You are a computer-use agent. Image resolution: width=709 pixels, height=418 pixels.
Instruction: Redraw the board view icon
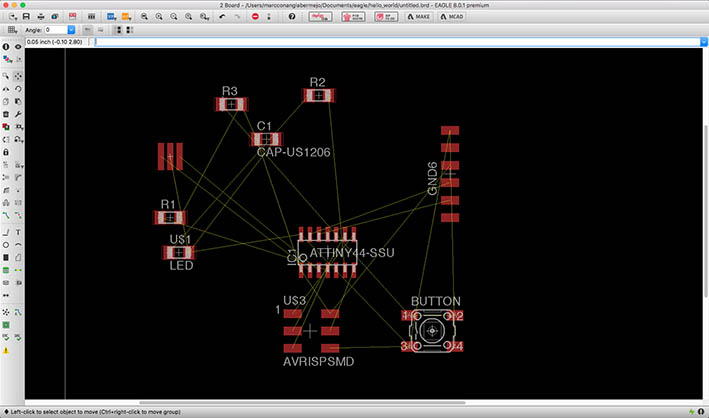(189, 17)
